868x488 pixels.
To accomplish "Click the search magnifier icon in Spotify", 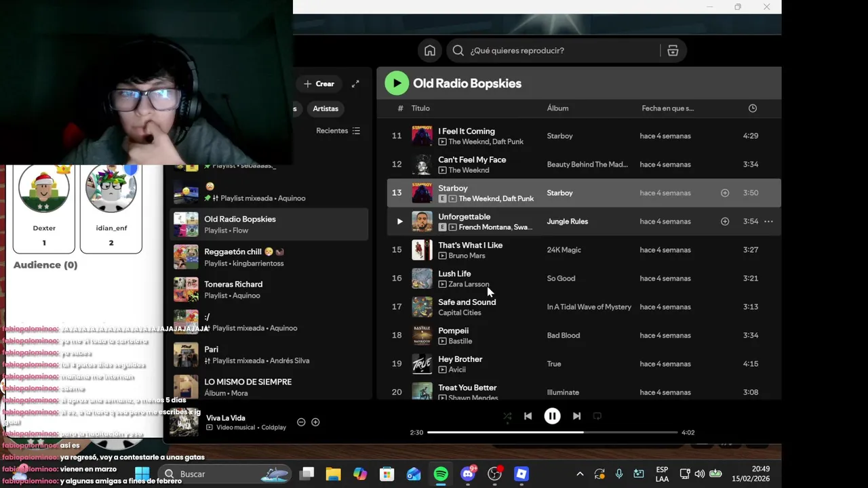I will 458,51.
